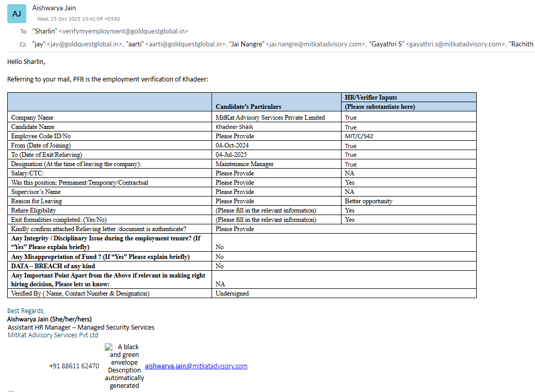The width and height of the screenshot is (535, 392).
Task: Open the aishwarya.jain@mitkatadvisory.com email link
Action: pyautogui.click(x=196, y=366)
